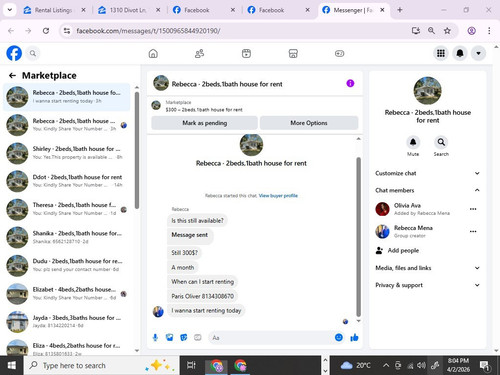Open the Windows Start menu

tap(12, 365)
